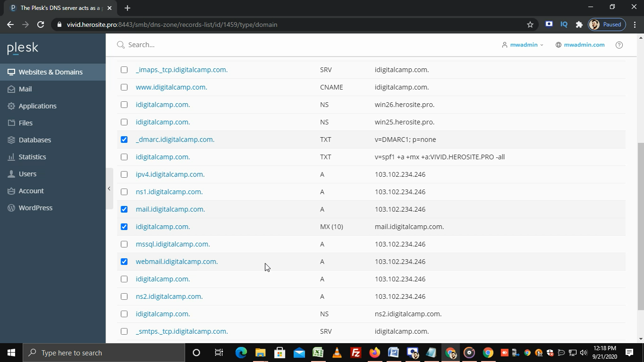Open the www.idigitalcamp.com record link
644x362 pixels.
coord(171,87)
